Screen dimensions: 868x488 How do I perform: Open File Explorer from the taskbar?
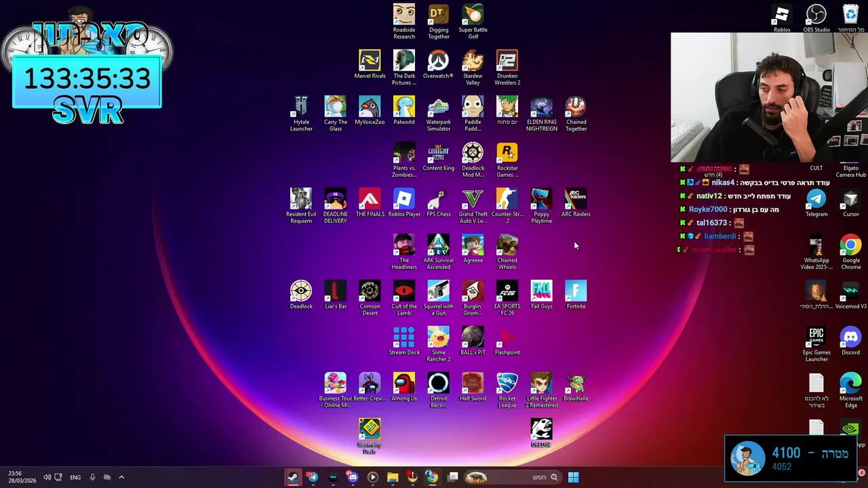point(393,477)
